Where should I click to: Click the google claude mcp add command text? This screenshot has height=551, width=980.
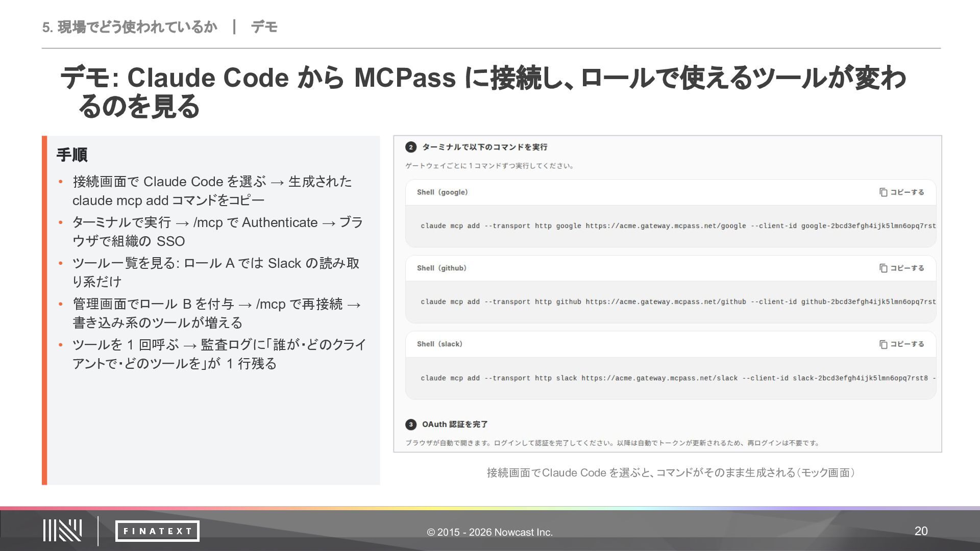(x=678, y=226)
